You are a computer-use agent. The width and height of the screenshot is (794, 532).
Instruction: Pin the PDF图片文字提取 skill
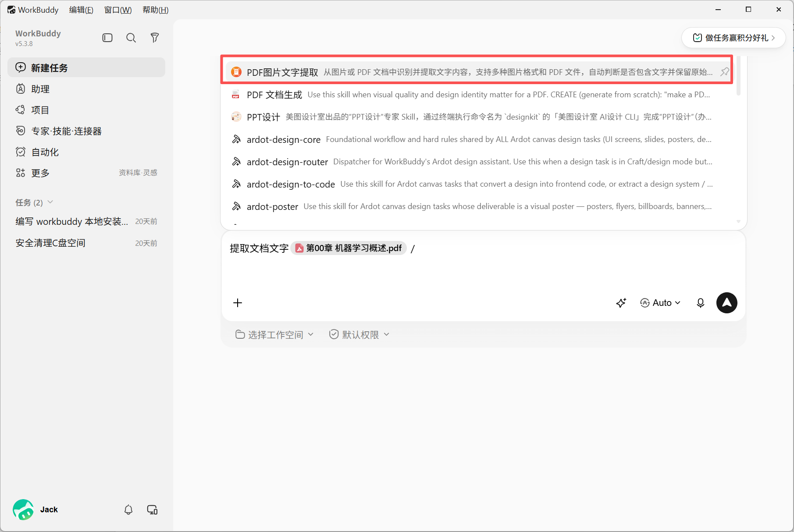pos(725,72)
